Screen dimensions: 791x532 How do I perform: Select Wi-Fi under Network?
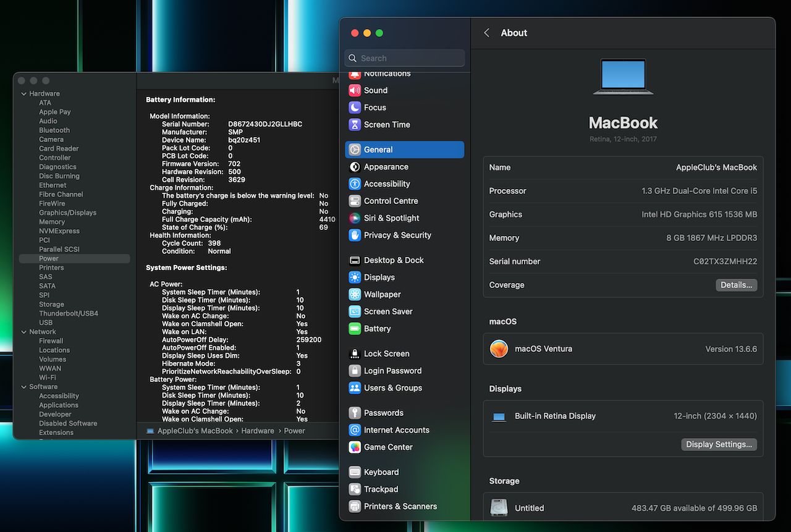click(x=48, y=378)
